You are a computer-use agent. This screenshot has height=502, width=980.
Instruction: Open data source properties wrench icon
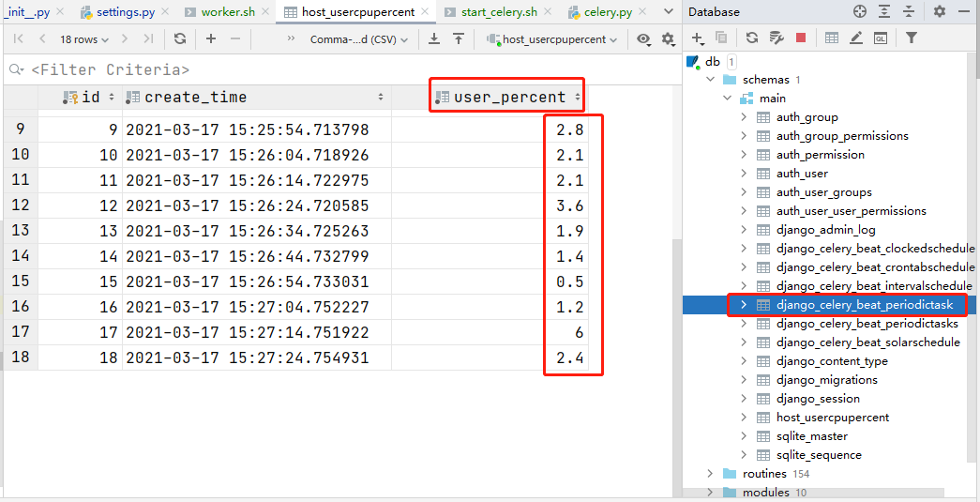[x=776, y=38]
